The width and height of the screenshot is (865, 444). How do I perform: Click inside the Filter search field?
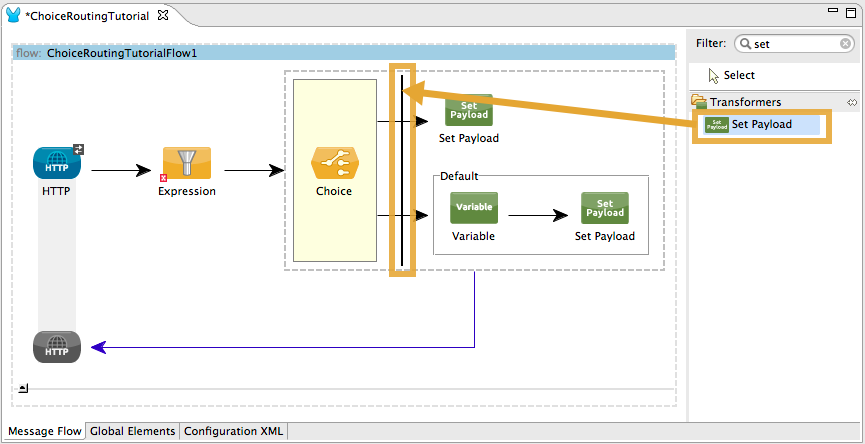pos(790,44)
